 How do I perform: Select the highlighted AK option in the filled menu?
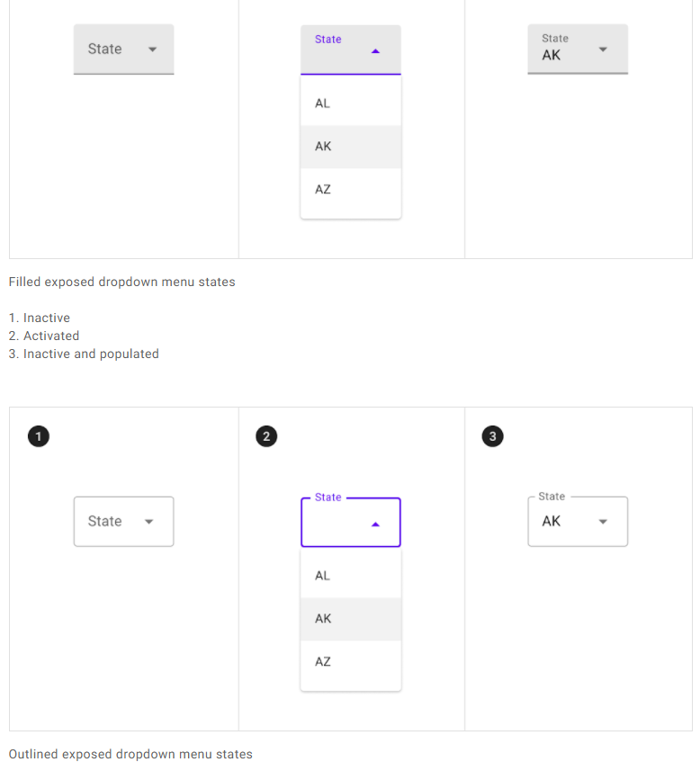350,146
